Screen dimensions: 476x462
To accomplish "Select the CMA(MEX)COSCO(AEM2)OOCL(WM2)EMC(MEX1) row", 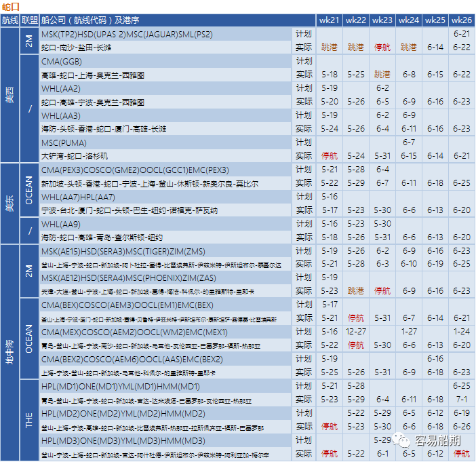I will click(165, 332).
